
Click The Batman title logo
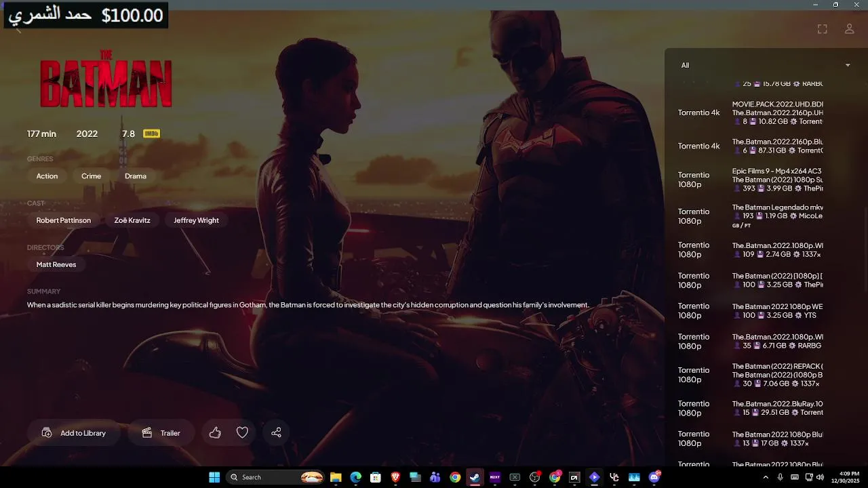(105, 79)
